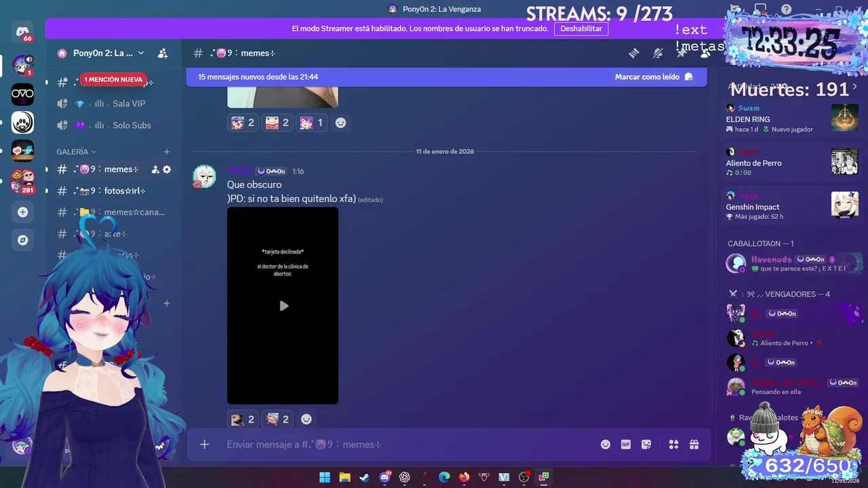Open the ELDEN RING activity card

coord(792,119)
